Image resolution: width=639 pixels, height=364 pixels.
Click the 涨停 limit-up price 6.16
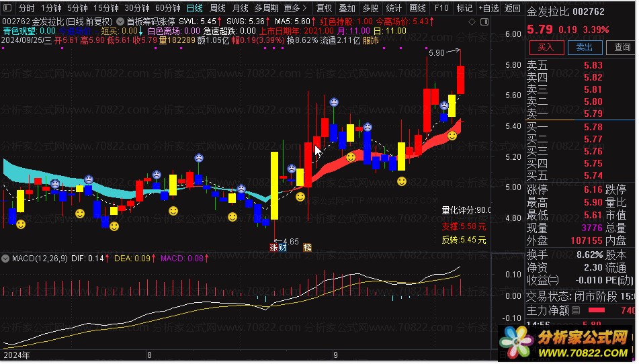pos(593,190)
